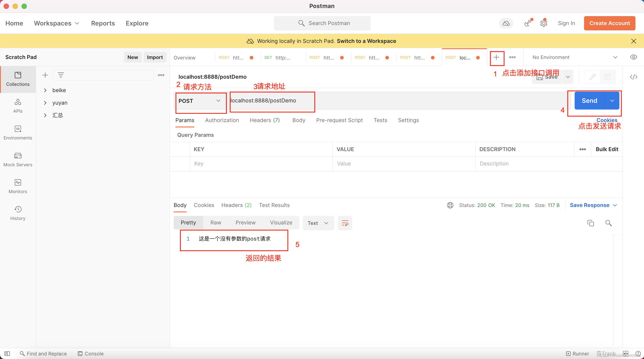Screen dimensions: 644x359
Task: Click the Search Postman field
Action: [322, 23]
